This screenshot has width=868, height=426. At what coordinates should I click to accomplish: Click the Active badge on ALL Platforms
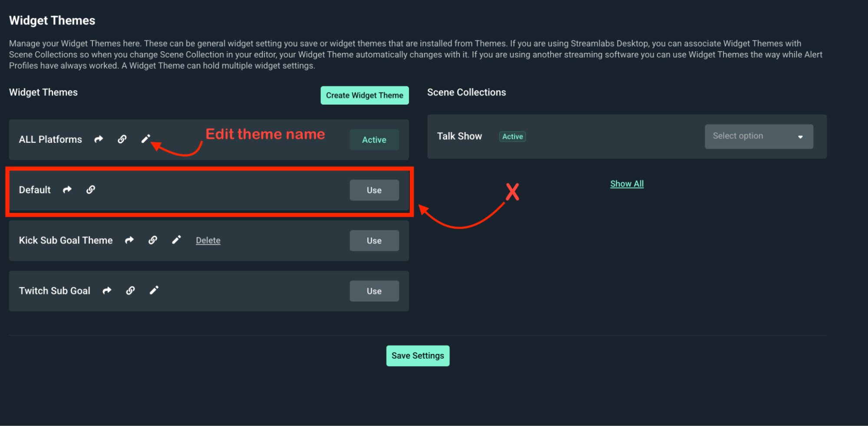tap(374, 139)
